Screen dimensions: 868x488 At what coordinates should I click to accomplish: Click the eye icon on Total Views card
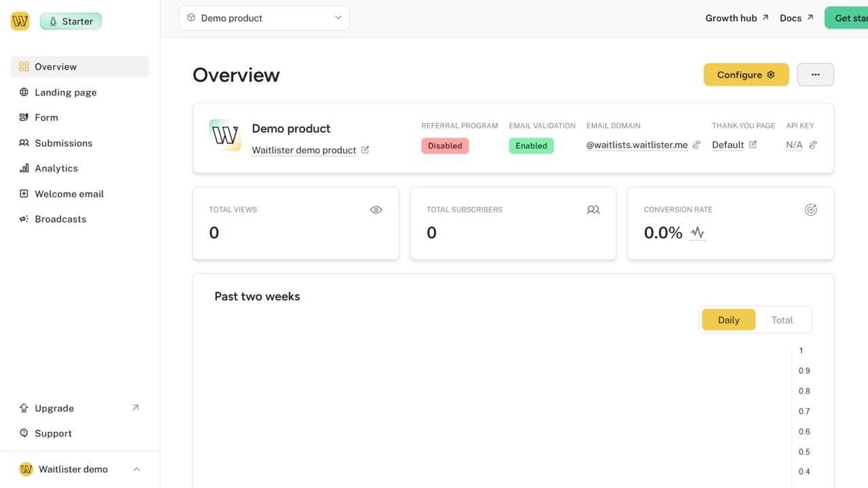click(x=376, y=209)
